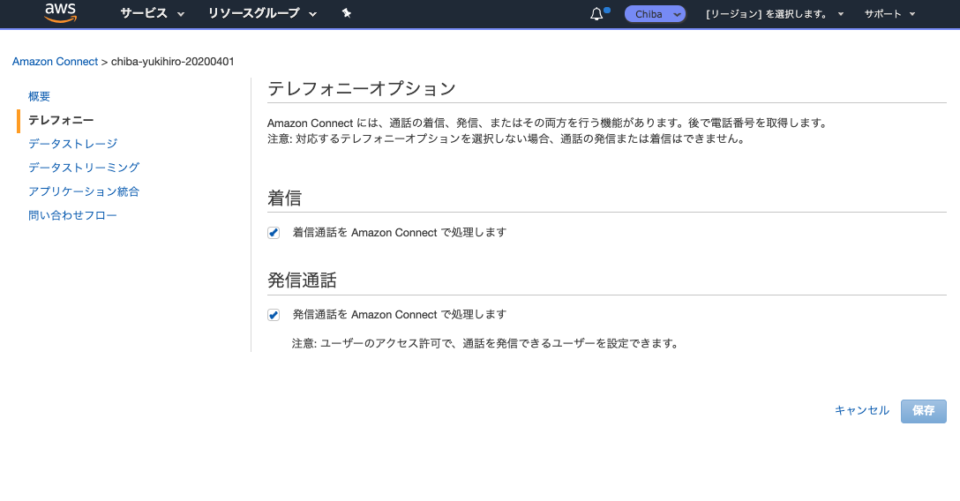This screenshot has height=501, width=960.
Task: Open the データストリーミング section
Action: point(84,167)
